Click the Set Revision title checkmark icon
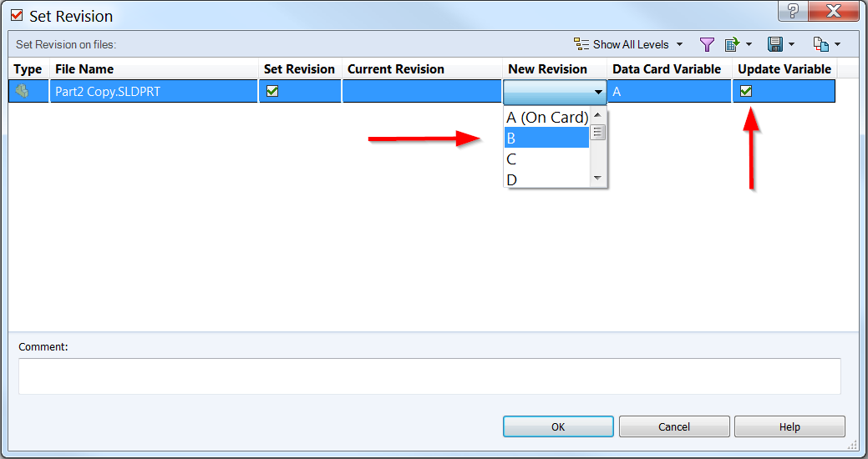The width and height of the screenshot is (868, 459). pyautogui.click(x=17, y=16)
